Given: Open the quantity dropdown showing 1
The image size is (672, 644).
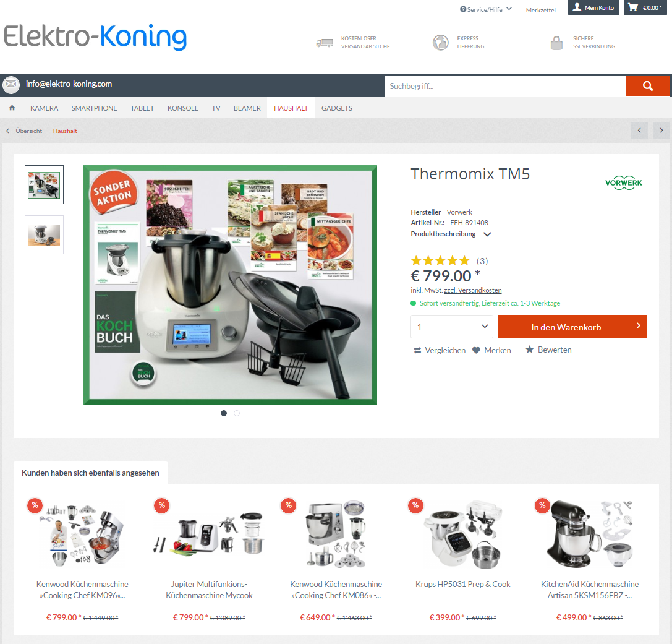Looking at the screenshot, I should point(452,327).
